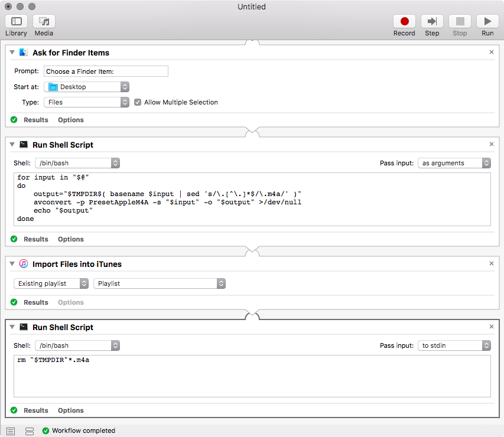Change Pass input from as arguments
The height and width of the screenshot is (437, 504).
[x=454, y=163]
